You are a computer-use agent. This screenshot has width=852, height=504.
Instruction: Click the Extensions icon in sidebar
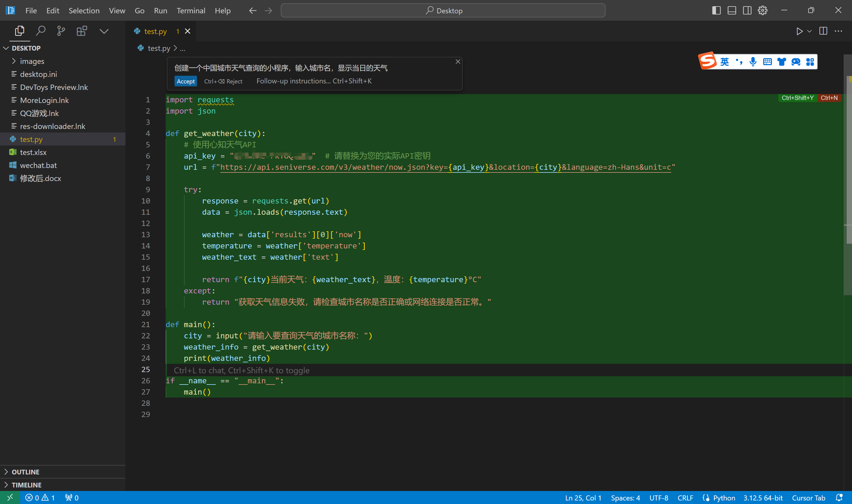[x=82, y=30]
